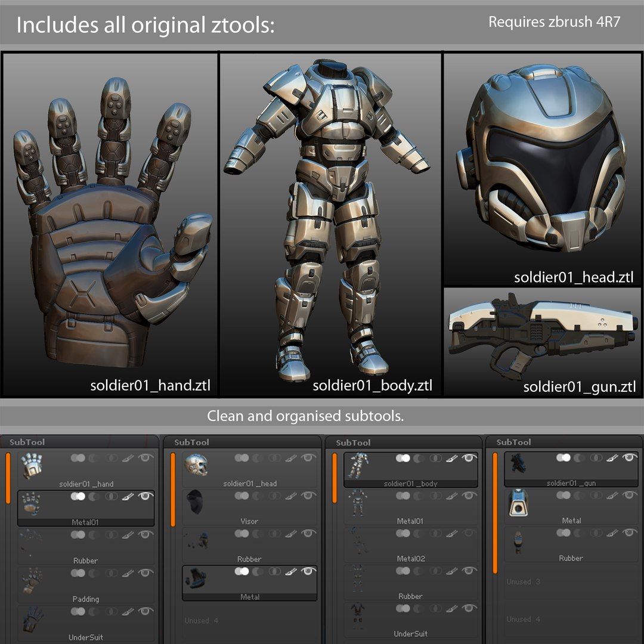Set union mode on gun panel Metal row
The height and width of the screenshot is (644, 644).
[x=563, y=496]
